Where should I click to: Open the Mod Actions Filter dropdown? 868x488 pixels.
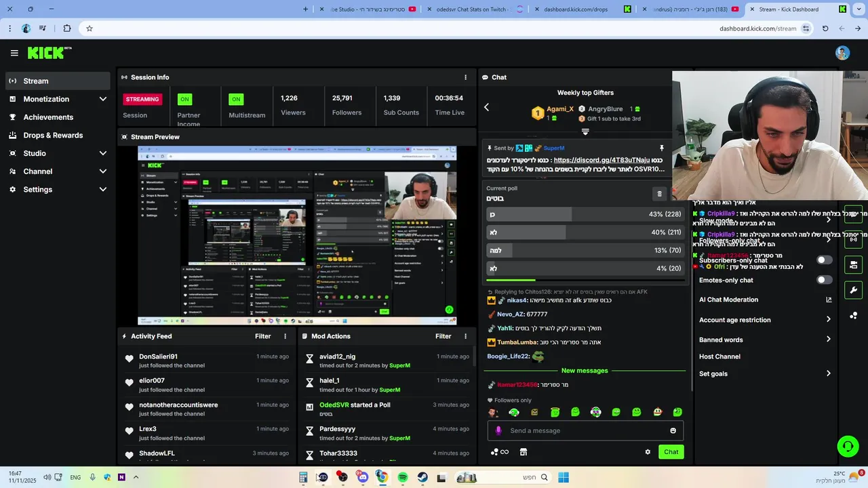[x=443, y=336]
